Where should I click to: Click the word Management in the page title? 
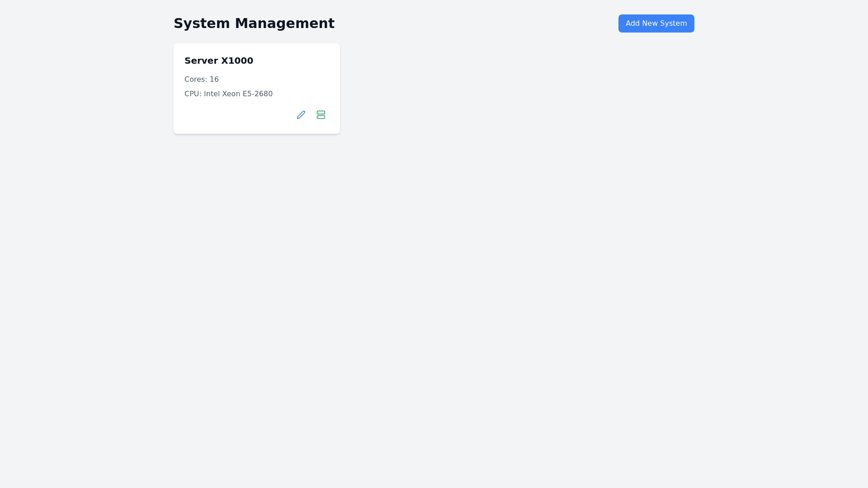click(x=284, y=23)
